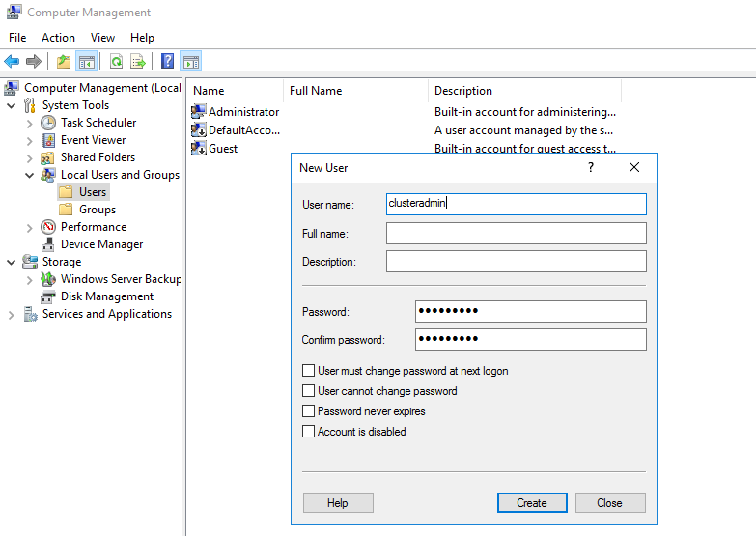Click the blue Help toolbar icon
The width and height of the screenshot is (756, 536).
[x=168, y=62]
